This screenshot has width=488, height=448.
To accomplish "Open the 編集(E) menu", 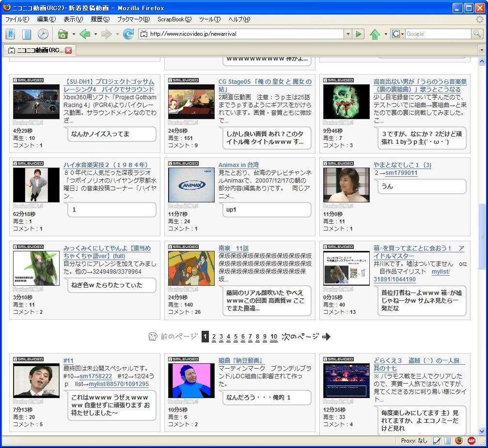I will 47,19.
